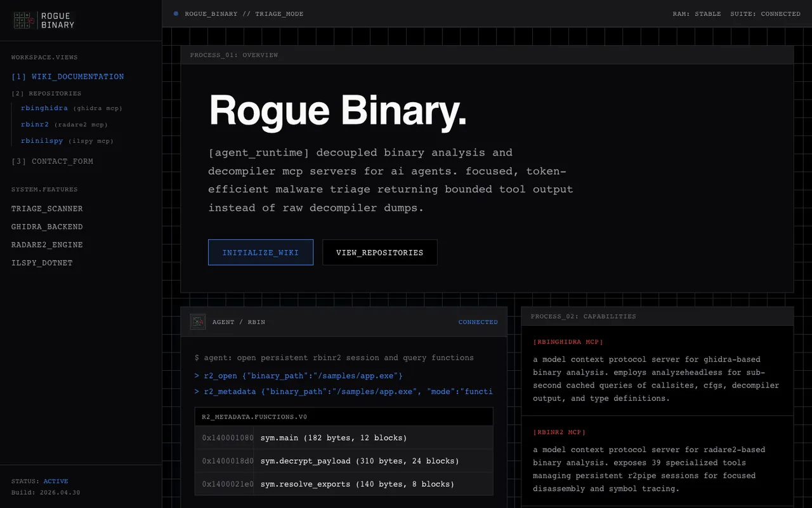The width and height of the screenshot is (812, 508).
Task: Select the sym.main function row
Action: point(344,438)
